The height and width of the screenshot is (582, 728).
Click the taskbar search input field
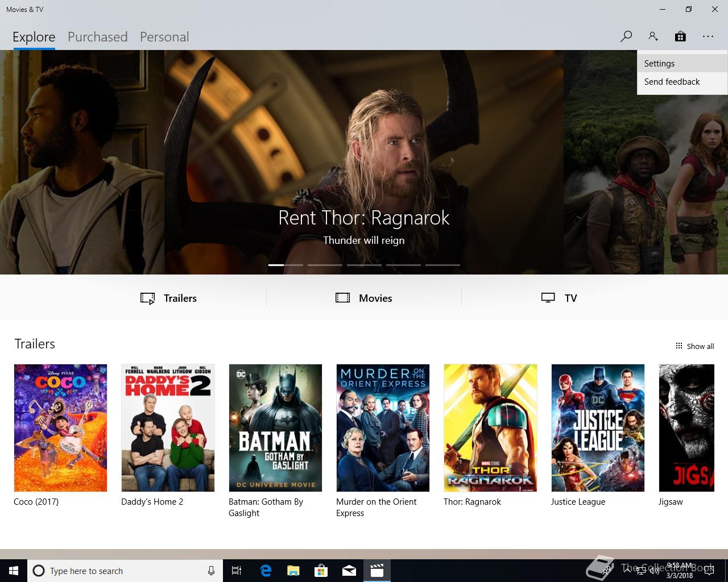(x=125, y=571)
